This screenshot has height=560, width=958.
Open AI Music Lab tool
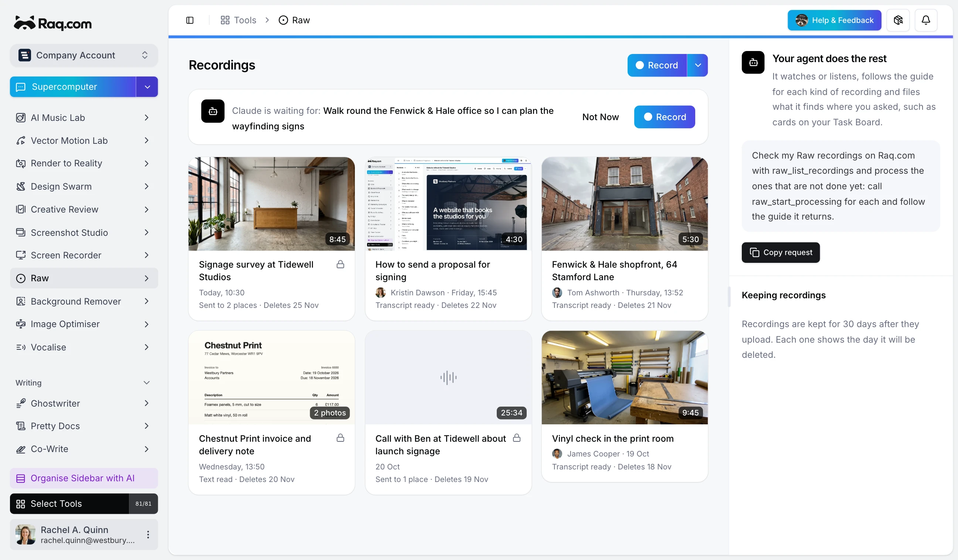(x=84, y=118)
